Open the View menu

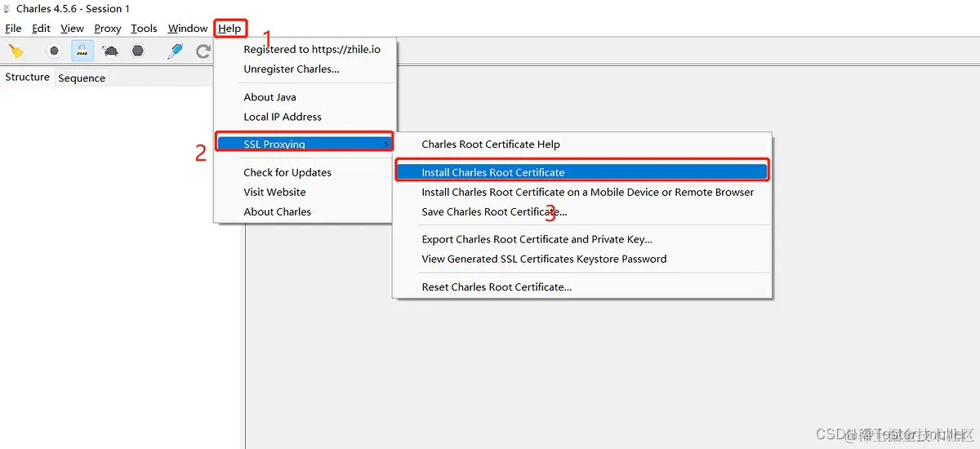pos(72,29)
